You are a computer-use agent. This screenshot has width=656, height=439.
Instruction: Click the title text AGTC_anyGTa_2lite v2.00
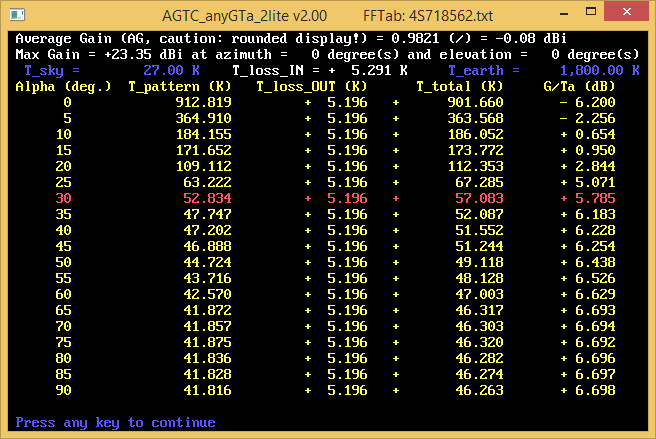[244, 16]
